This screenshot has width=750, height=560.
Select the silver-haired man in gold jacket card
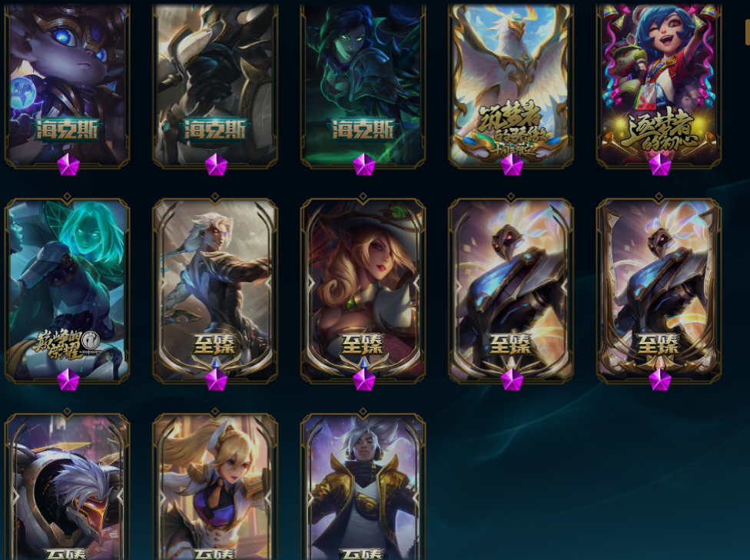363,486
